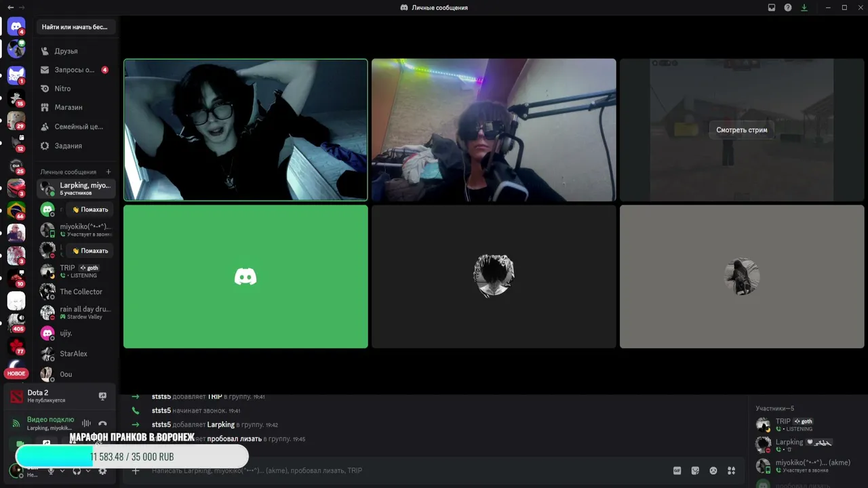Open the red car server with badge 3
Screen dimensions: 868x488
coord(16,188)
